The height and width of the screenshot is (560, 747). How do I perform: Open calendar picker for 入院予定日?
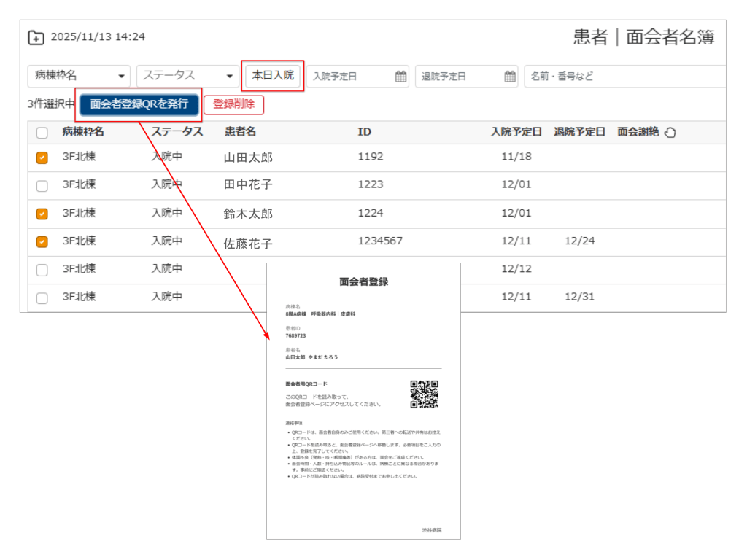pos(400,77)
